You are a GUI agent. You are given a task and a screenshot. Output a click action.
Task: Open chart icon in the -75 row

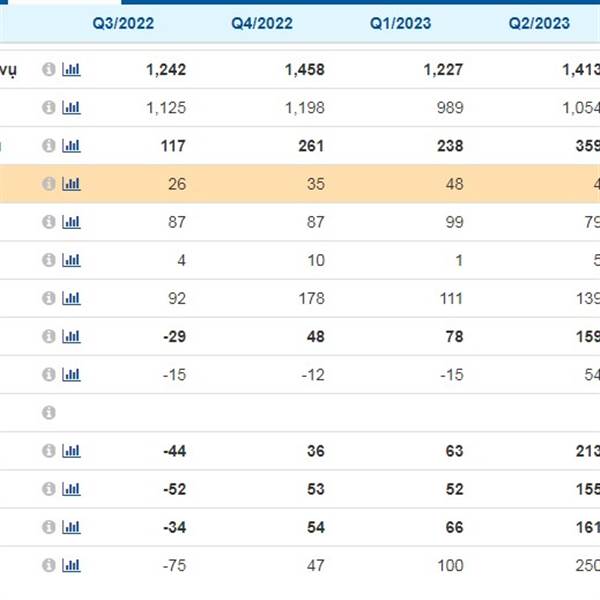71,565
